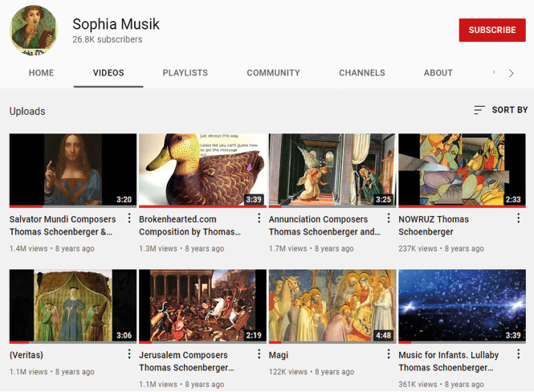Screen dimensions: 534x392
Task: Click the sort lines icon
Action: coord(479,110)
